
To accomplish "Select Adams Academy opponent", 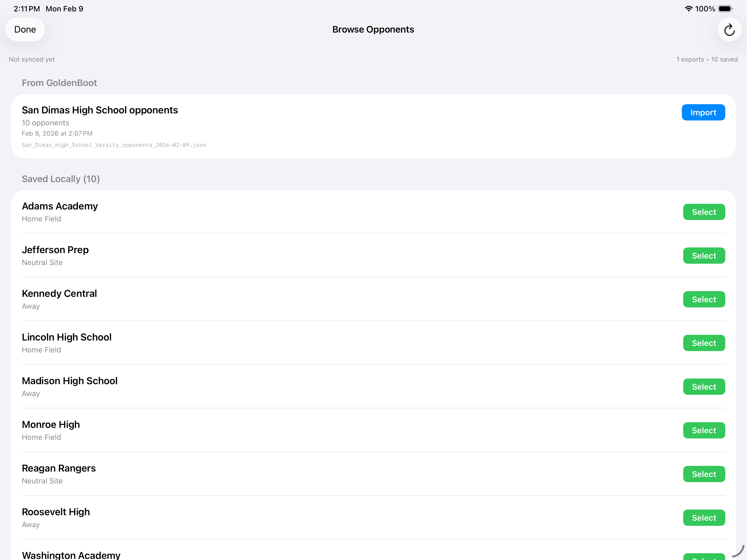I will click(x=704, y=212).
